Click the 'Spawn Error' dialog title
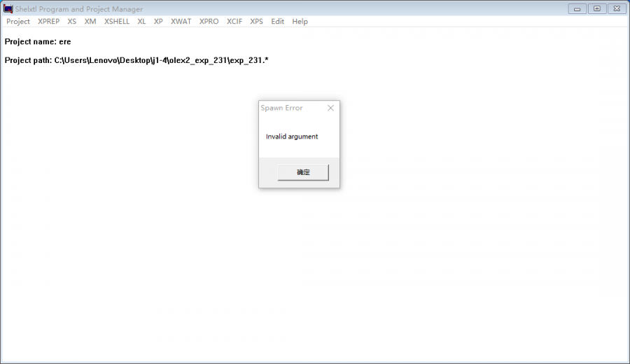This screenshot has width=630, height=364. coord(281,108)
